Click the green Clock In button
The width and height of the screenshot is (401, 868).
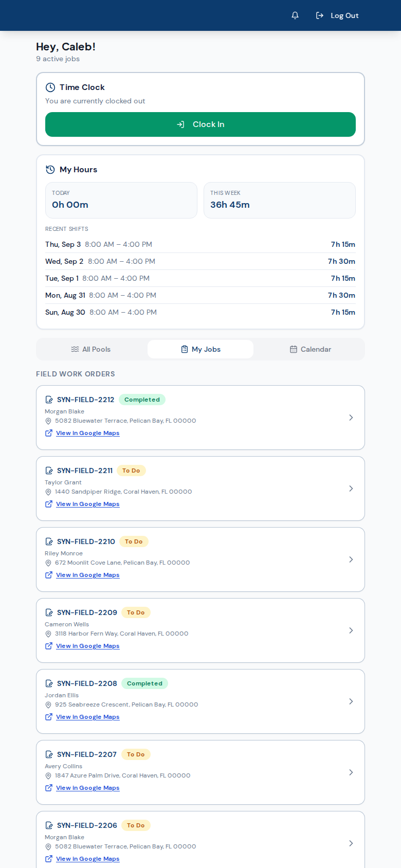200,124
